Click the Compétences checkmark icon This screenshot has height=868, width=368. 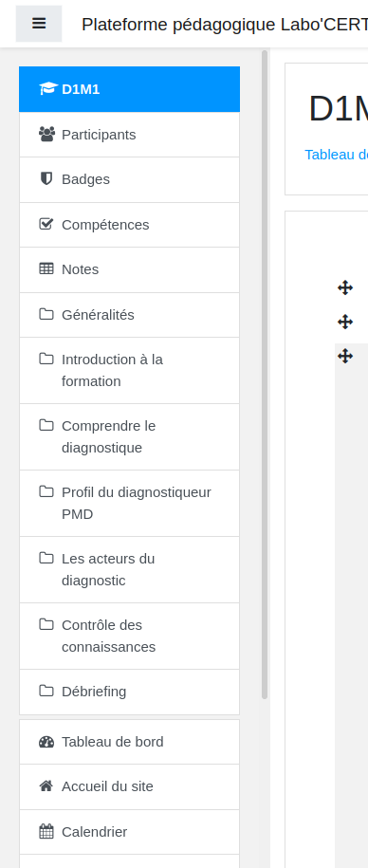coord(46,224)
